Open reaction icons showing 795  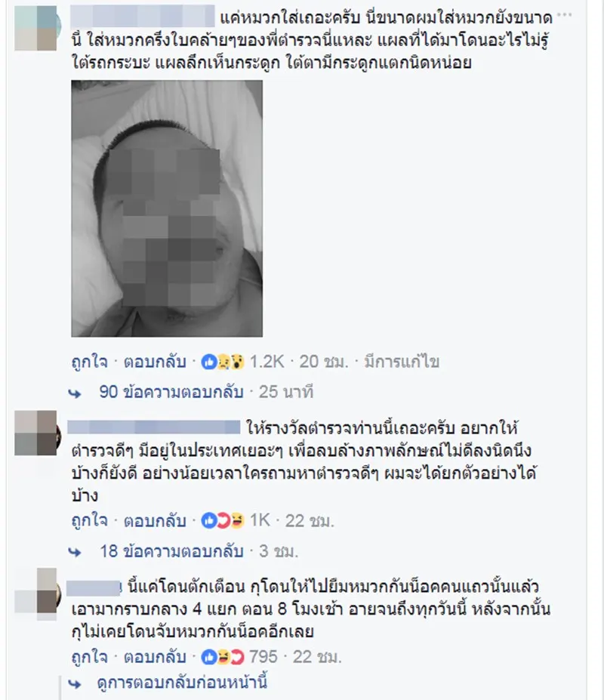pyautogui.click(x=239, y=657)
